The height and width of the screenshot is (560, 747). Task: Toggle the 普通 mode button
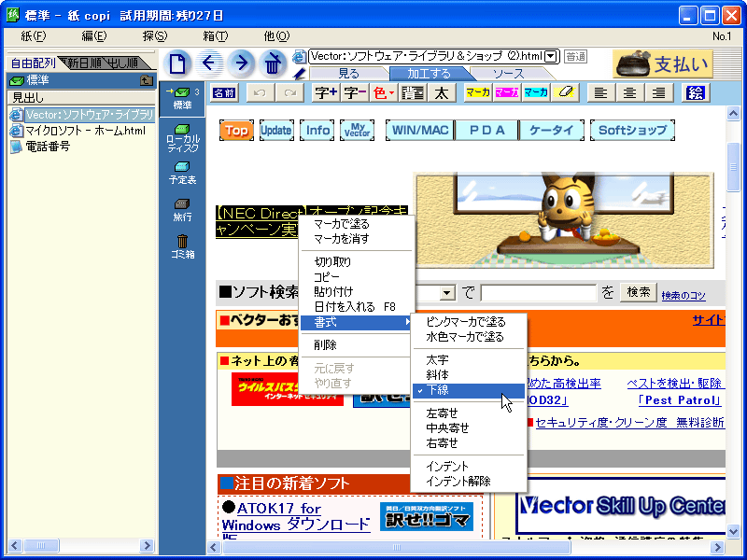[575, 57]
